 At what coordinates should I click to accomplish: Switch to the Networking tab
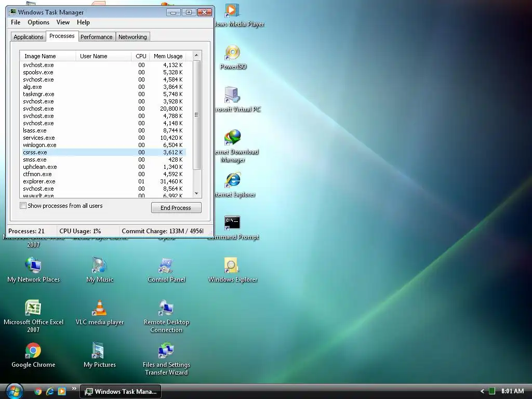point(132,37)
